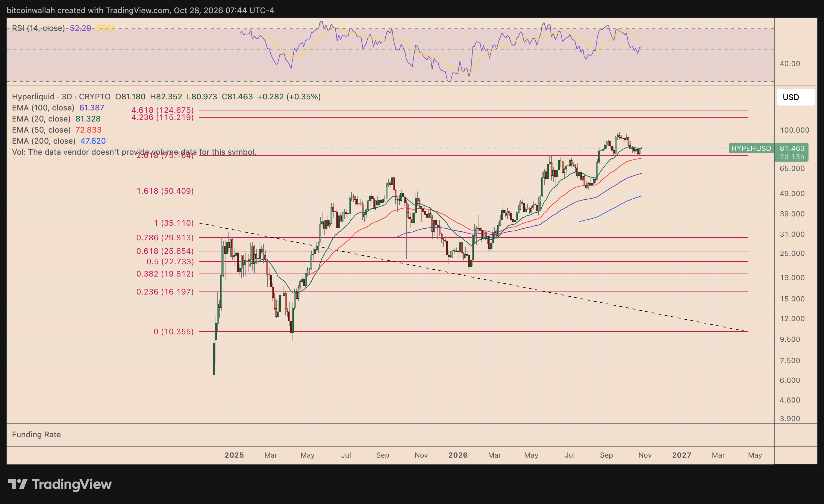Select the EMA (50, close) legend

pyautogui.click(x=57, y=130)
